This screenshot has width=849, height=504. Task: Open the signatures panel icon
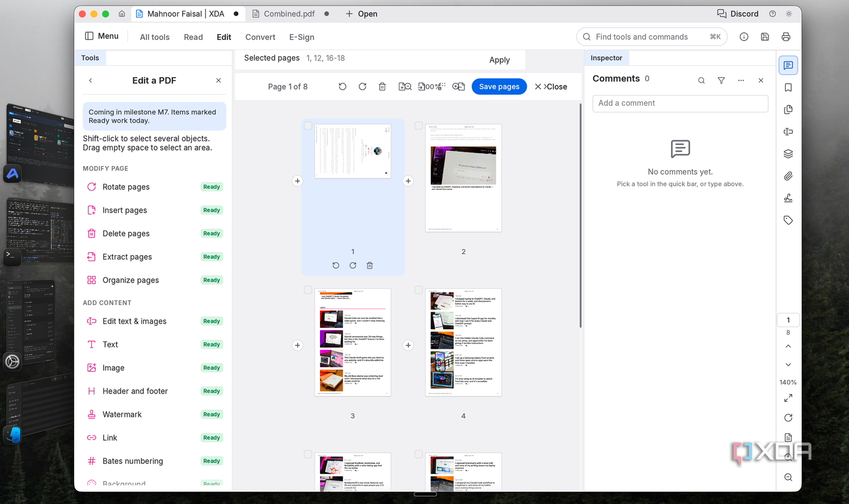(x=788, y=198)
